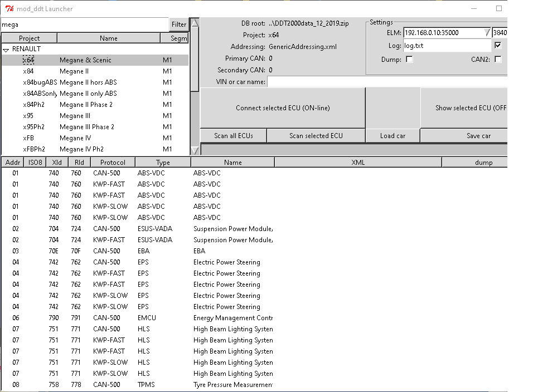538x392 pixels.
Task: Click the Tk feather app icon
Action: coord(9,8)
